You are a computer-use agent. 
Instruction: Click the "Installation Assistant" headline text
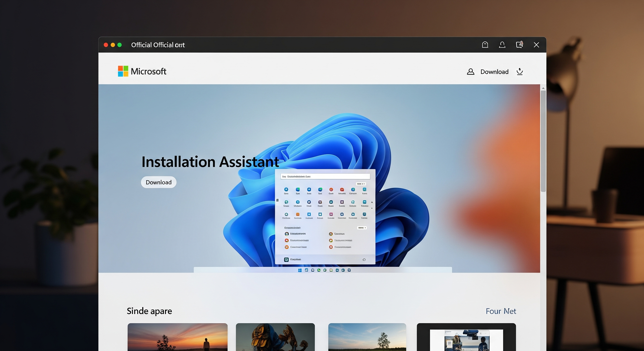click(x=210, y=162)
